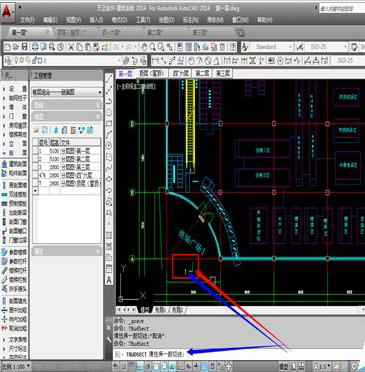365x372 pixels.
Task: Expand the 门窗 category in sidebar
Action: tap(14, 116)
